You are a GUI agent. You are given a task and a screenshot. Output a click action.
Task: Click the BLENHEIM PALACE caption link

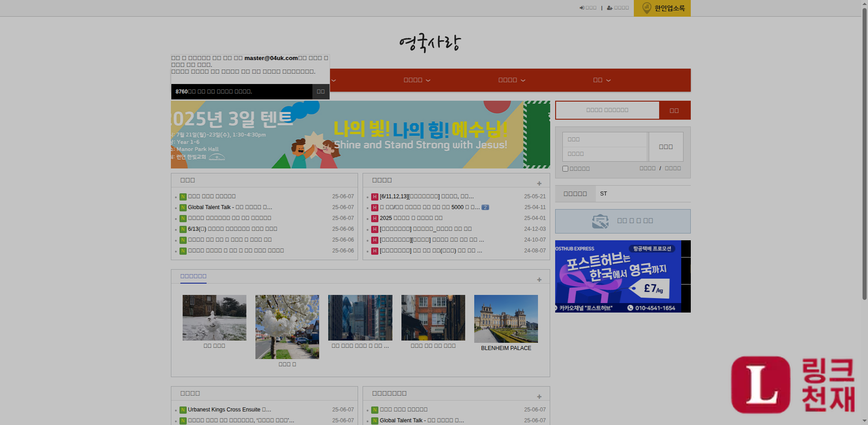506,348
